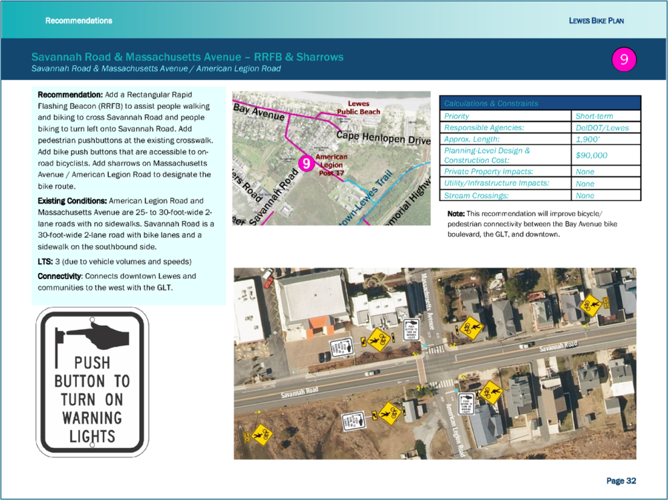Click 'Lewes Public Beach' label on the map

(x=358, y=107)
